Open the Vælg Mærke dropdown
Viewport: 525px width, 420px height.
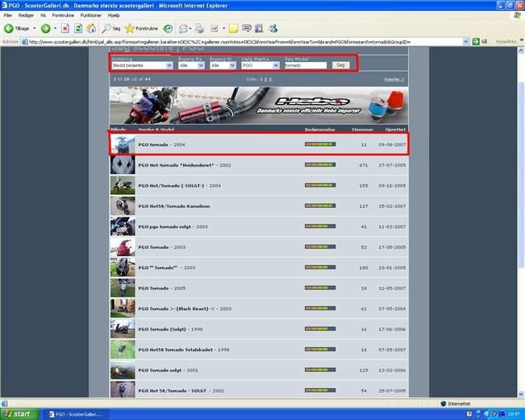coord(260,65)
